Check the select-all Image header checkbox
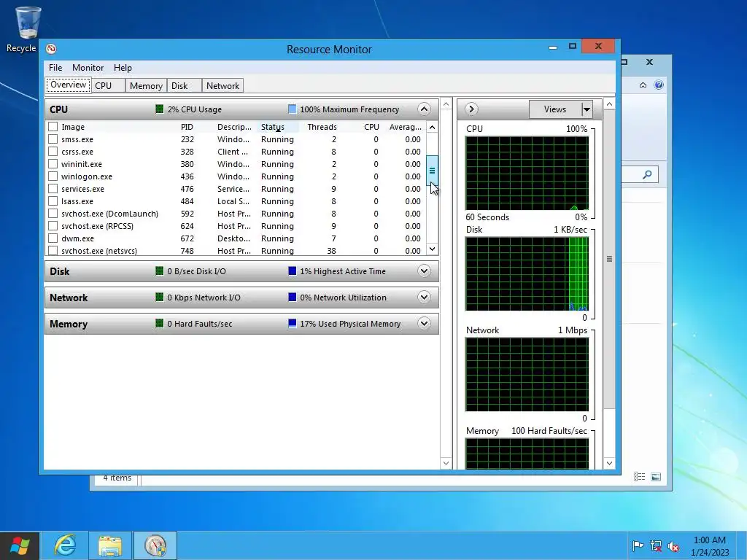Image resolution: width=747 pixels, height=560 pixels. coord(53,127)
